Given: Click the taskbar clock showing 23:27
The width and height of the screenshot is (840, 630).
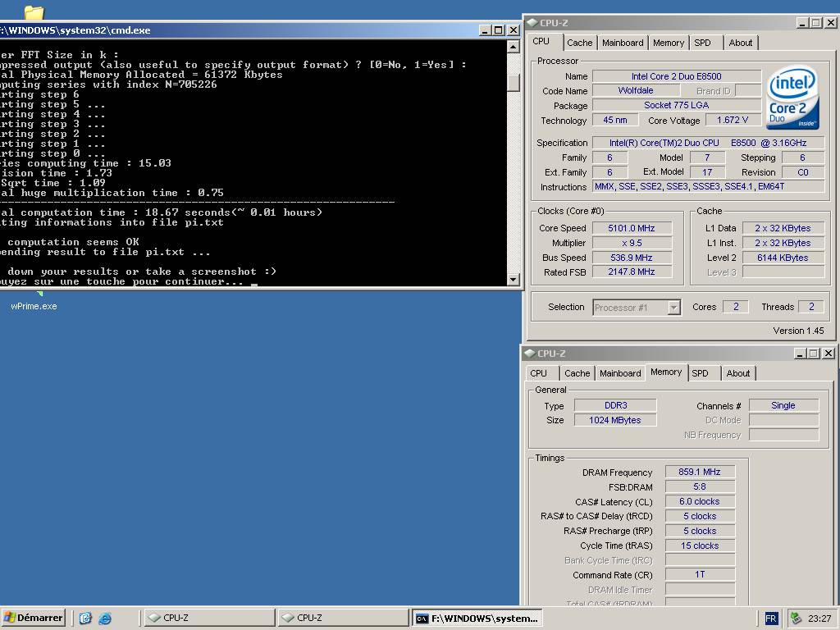Looking at the screenshot, I should click(819, 619).
